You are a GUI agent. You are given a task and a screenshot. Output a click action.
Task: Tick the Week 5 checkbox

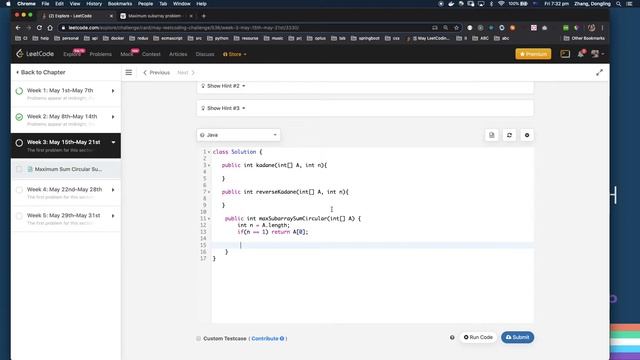19,216
